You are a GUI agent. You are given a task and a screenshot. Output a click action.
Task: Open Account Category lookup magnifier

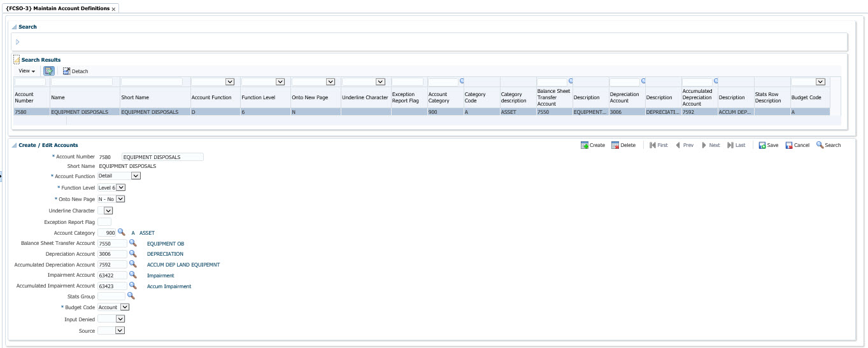pyautogui.click(x=121, y=233)
